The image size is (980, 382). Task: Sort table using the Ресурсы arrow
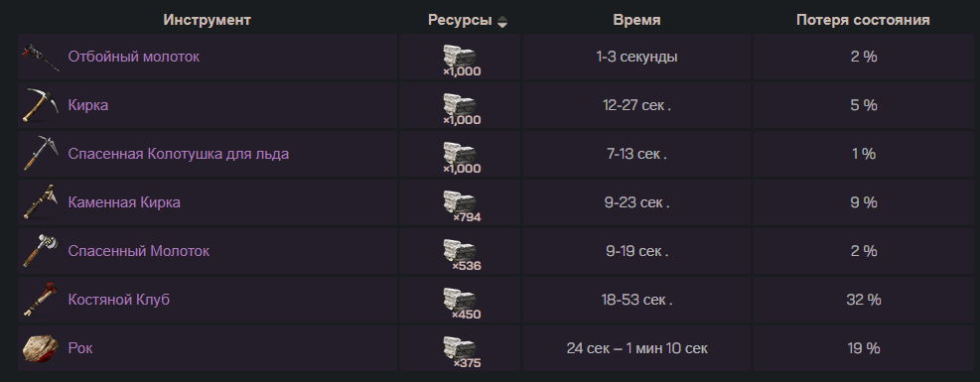[501, 22]
